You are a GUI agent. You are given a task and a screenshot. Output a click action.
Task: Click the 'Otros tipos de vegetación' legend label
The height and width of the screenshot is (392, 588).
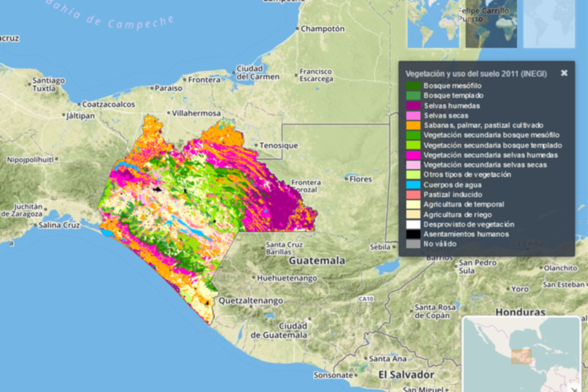[x=467, y=175]
